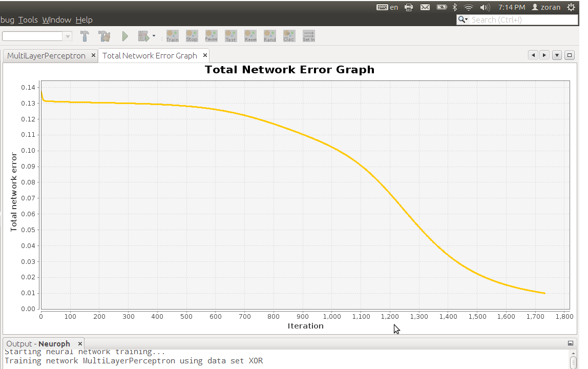Image resolution: width=588 pixels, height=369 pixels.
Task: Click the Output panel vertical scrollbar
Action: (573, 362)
